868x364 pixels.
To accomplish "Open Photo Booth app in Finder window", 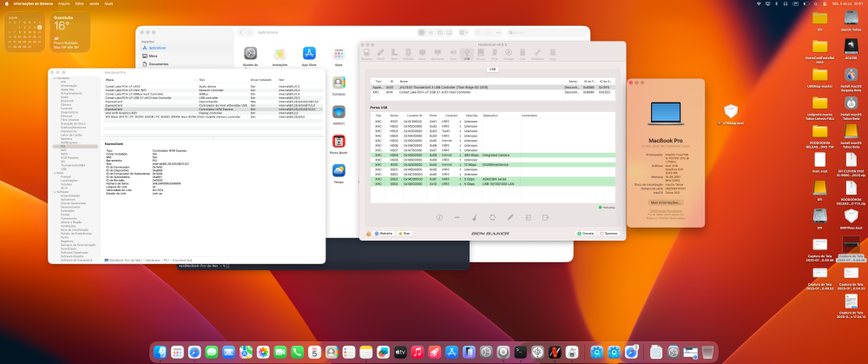I will [x=339, y=142].
